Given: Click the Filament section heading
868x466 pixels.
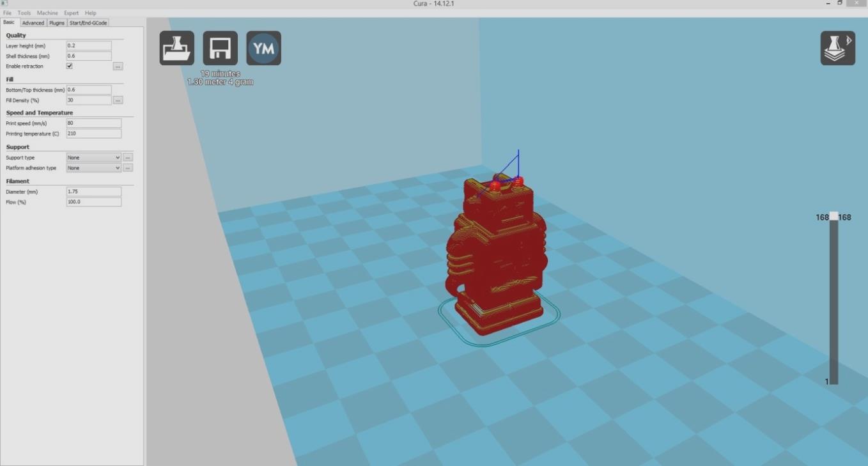Looking at the screenshot, I should (x=18, y=182).
